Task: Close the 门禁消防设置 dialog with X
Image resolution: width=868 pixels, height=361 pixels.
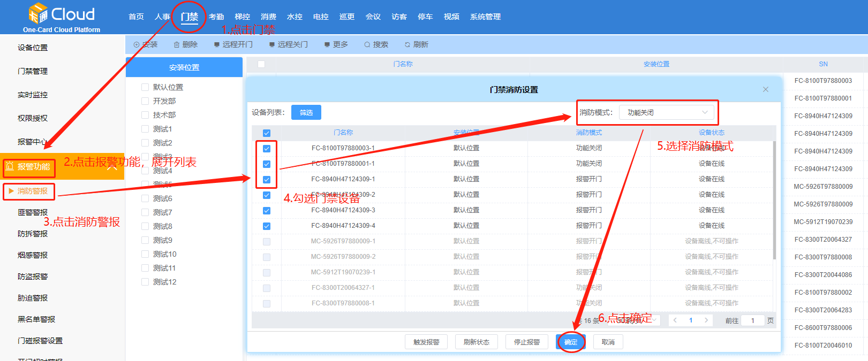Action: [766, 89]
